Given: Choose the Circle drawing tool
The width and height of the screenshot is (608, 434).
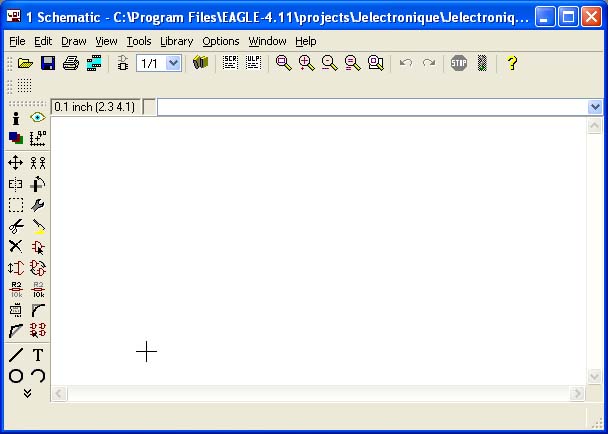Looking at the screenshot, I should [16, 376].
